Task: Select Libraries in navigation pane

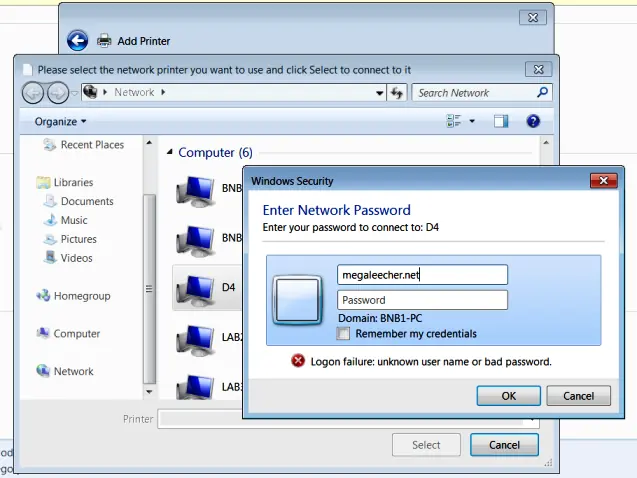Action: click(x=73, y=182)
